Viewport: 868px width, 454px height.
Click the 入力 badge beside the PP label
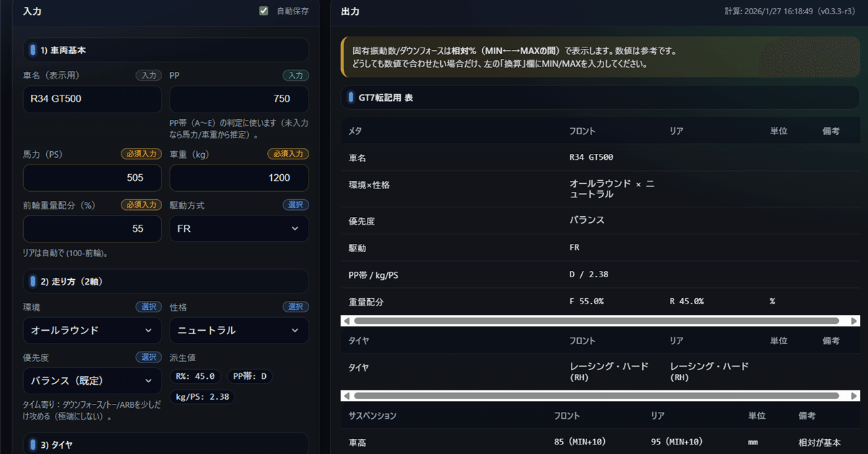(296, 75)
